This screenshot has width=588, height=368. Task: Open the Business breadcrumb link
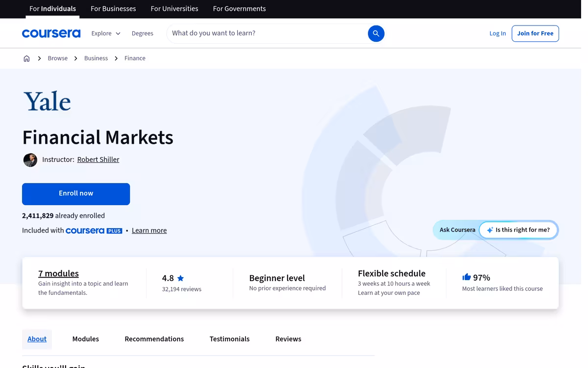96,58
